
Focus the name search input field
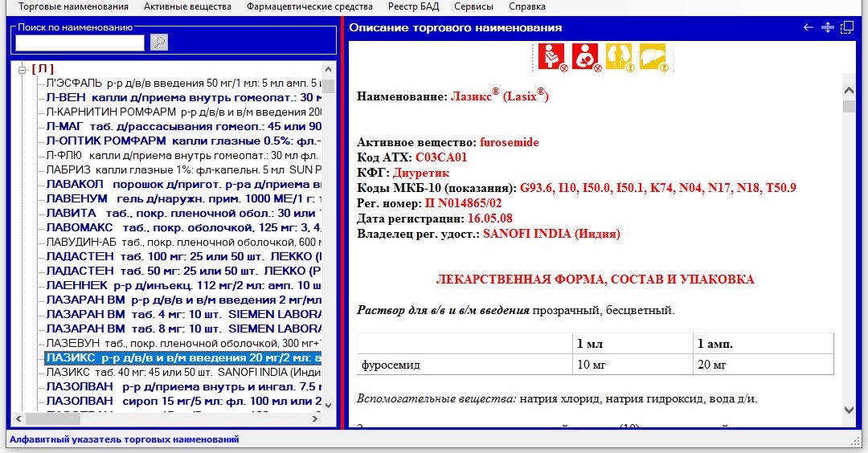pos(80,43)
